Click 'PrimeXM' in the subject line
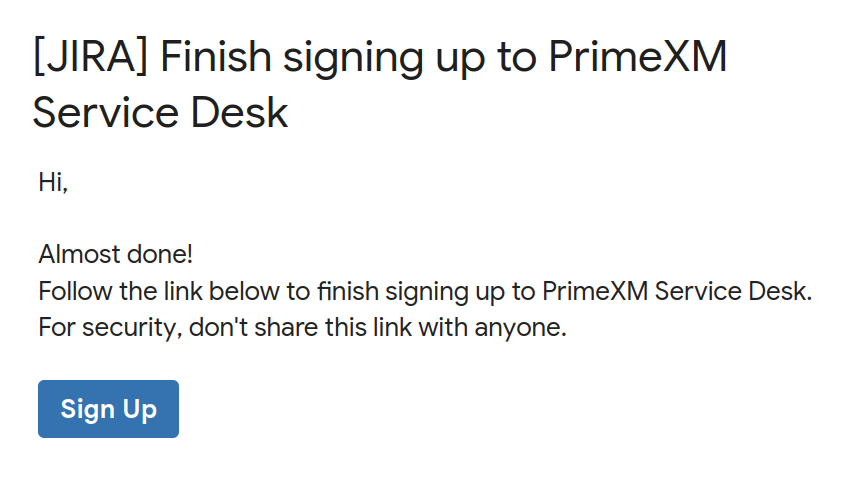 [638, 56]
